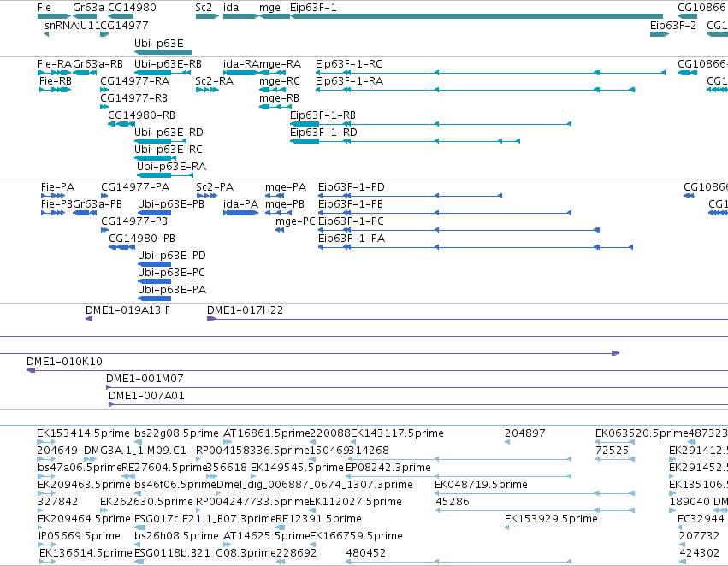Open the CG14980 gene feature
728x566 pixels.
click(x=121, y=16)
